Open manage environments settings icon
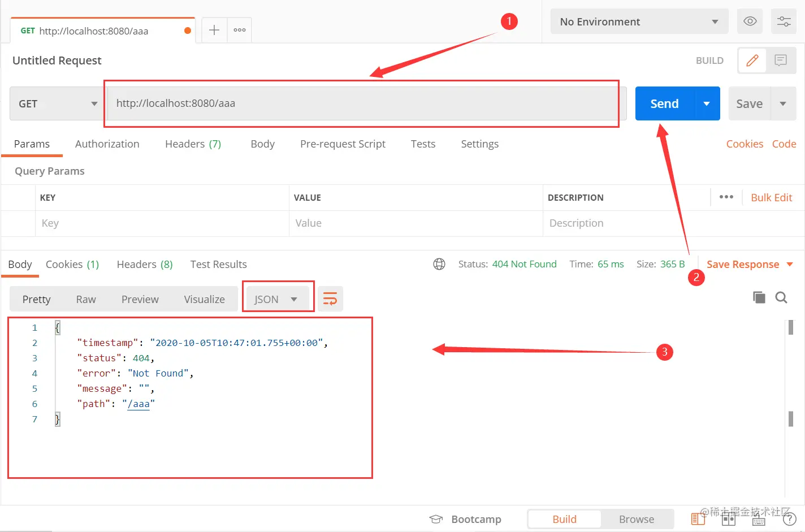Screen dimensions: 805x532 [784, 21]
